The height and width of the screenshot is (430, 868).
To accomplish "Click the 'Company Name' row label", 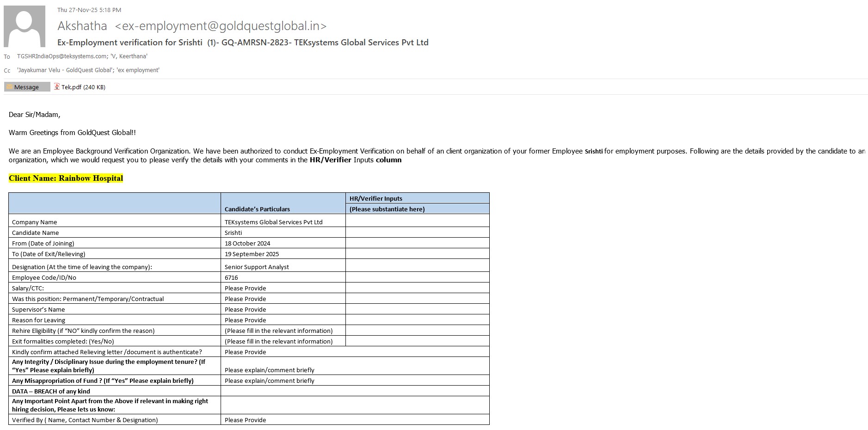I will click(35, 222).
